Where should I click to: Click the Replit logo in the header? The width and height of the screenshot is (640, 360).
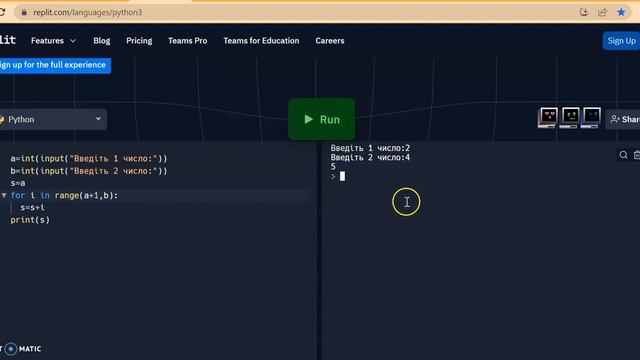8,40
